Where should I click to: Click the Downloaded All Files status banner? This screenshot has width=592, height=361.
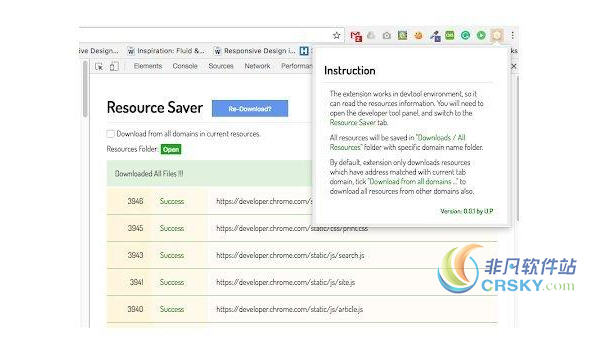[x=210, y=173]
